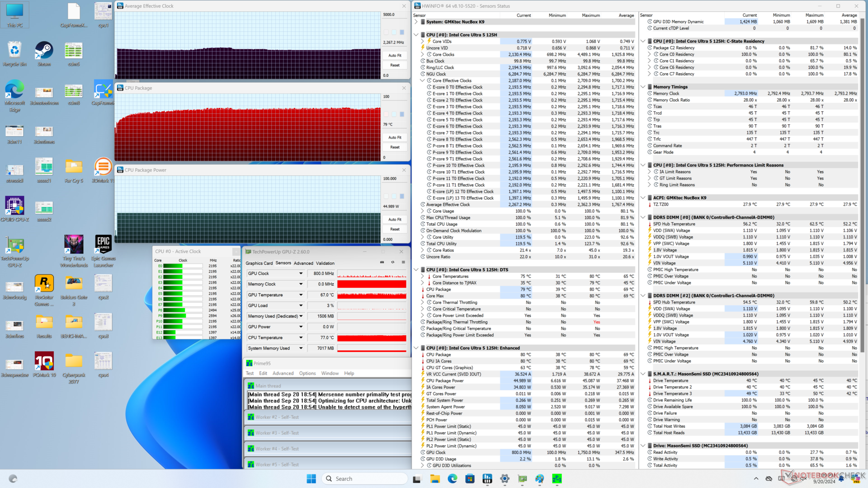This screenshot has width=868, height=488.
Task: Switch to GPU-Z Advanced tab
Action: (303, 263)
